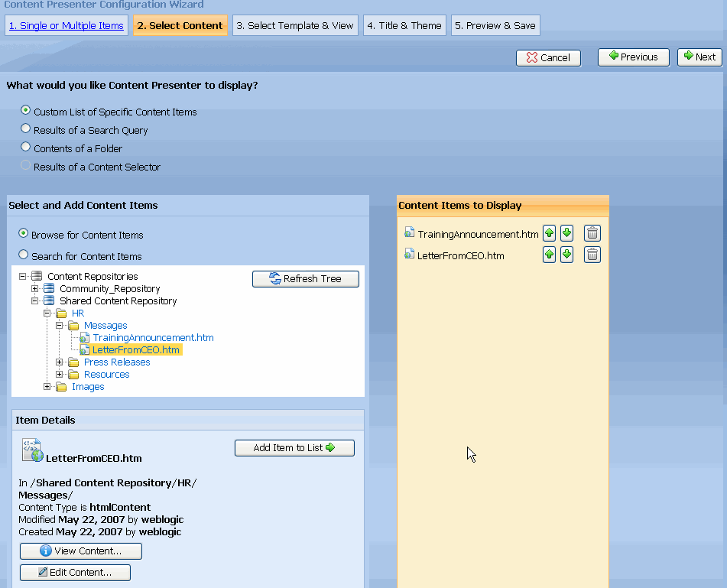Select HR folder link in tree
Image resolution: width=727 pixels, height=588 pixels.
(x=78, y=313)
